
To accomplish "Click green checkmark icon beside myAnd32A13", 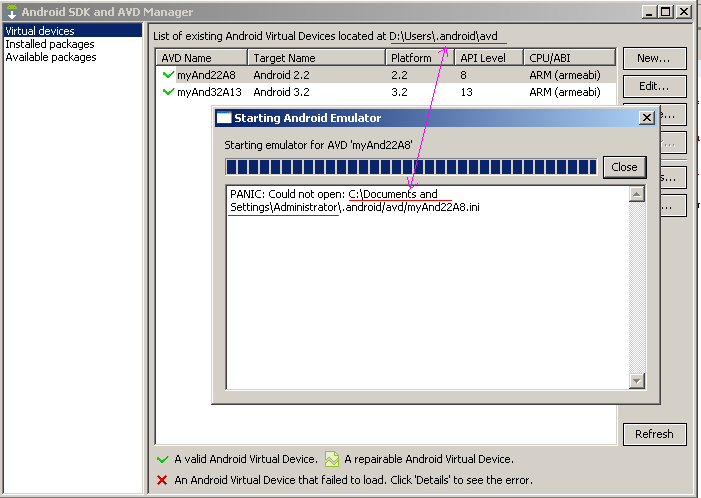I will 169,92.
